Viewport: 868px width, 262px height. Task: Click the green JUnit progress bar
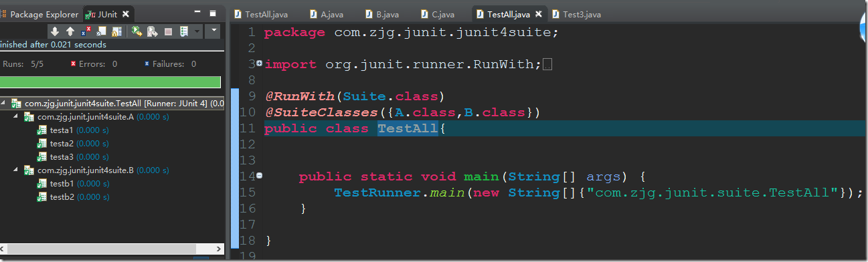(110, 82)
